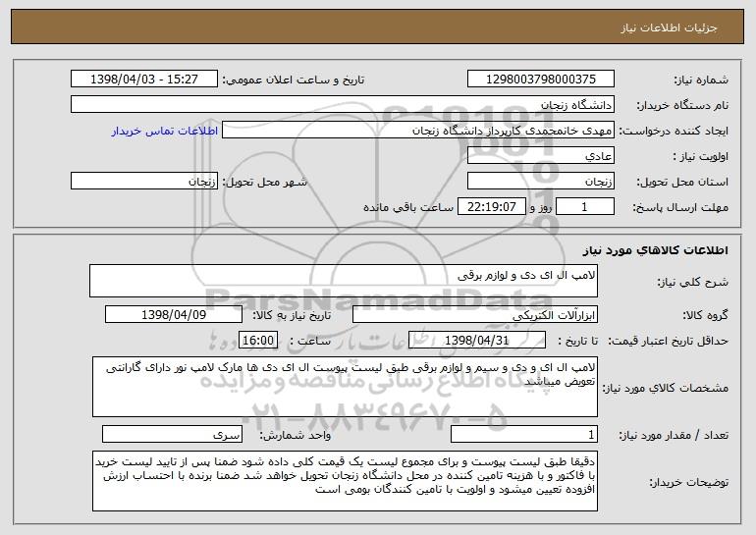Click the delivery province field زنجان
This screenshot has height=535, width=756.
point(540,182)
